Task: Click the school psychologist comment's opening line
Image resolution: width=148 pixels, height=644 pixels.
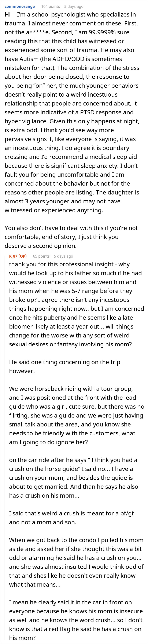Action: [x=70, y=14]
